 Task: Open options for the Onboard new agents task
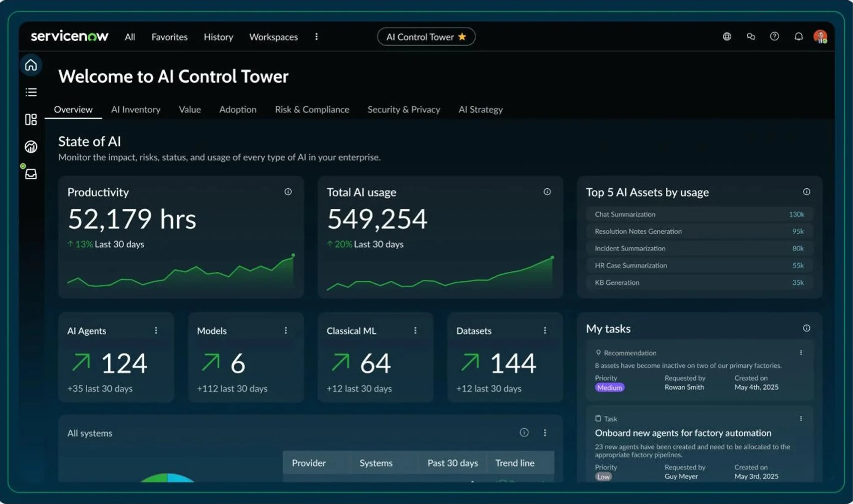click(801, 418)
